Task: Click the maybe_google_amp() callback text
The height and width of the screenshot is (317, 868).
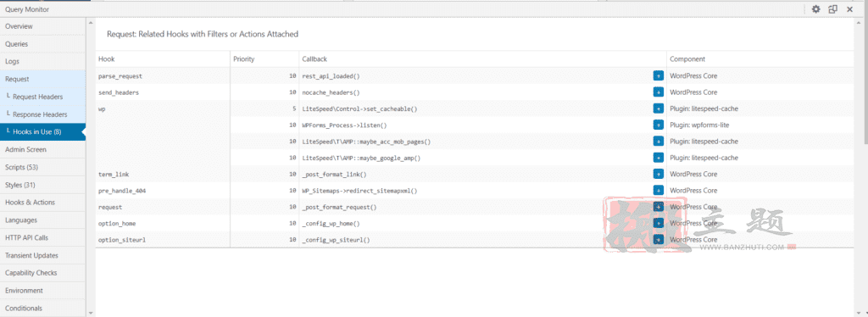Action: (x=361, y=158)
